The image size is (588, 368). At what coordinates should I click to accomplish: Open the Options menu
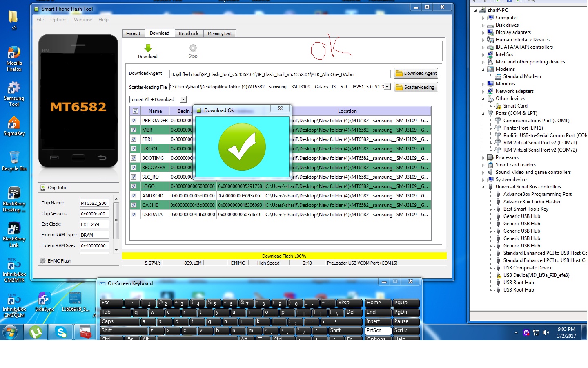click(59, 20)
